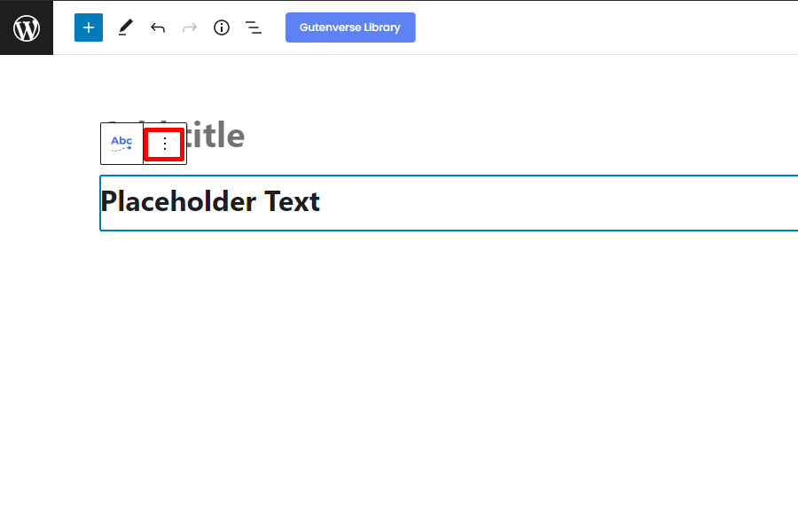The height and width of the screenshot is (532, 798).
Task: Select the highlighted vertical ellipsis button
Action: [x=165, y=144]
